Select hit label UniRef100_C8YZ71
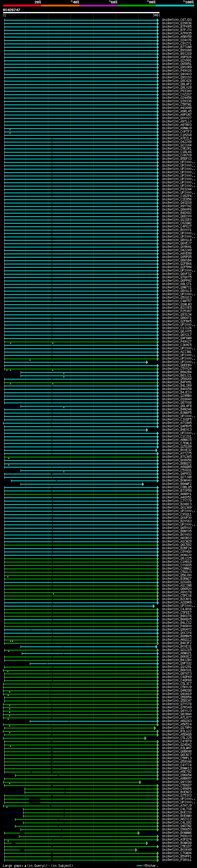Image resolution: width=197 pixels, height=868 pixels. pyautogui.click(x=177, y=43)
